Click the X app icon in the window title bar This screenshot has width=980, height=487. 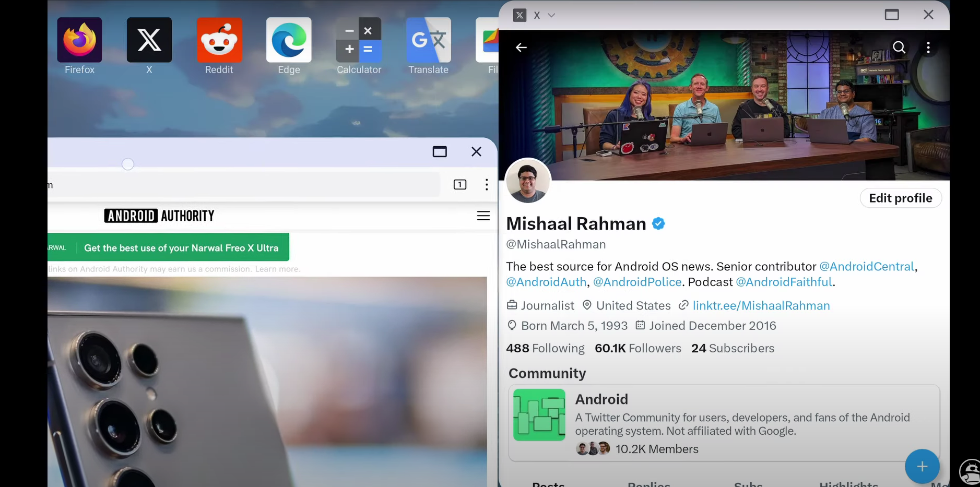[519, 15]
